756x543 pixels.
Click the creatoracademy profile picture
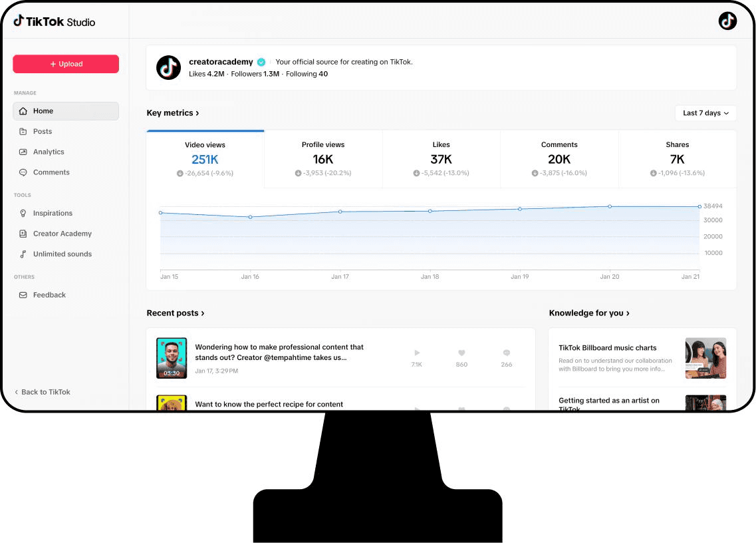coord(168,68)
